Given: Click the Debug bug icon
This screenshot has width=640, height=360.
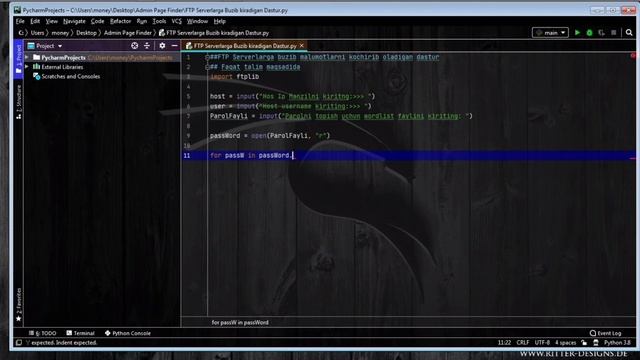Looking at the screenshot, I should point(589,33).
